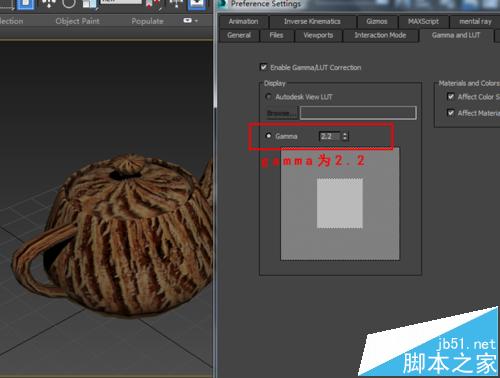
Task: Decrease gamma with the spinner down arrow
Action: pos(345,139)
